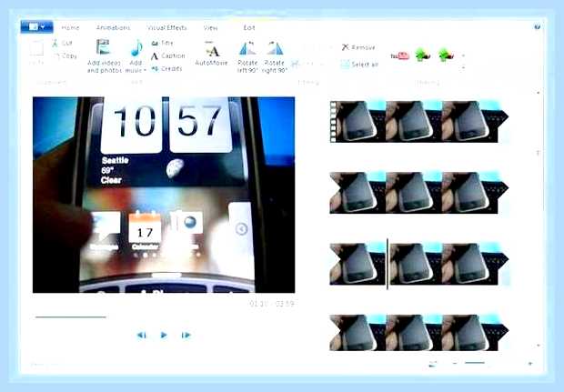The image size is (564, 392).
Task: Add Credits to the movie
Action: pyautogui.click(x=166, y=69)
